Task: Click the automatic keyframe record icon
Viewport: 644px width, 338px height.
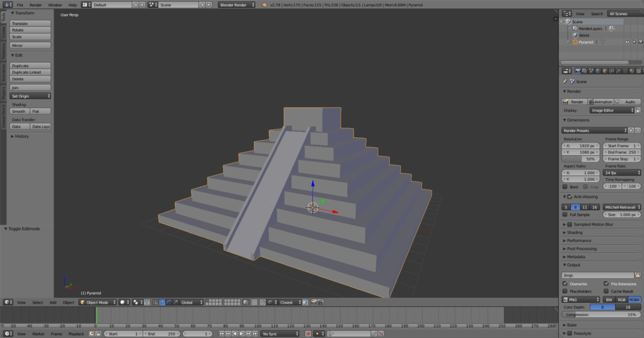Action: click(308, 334)
